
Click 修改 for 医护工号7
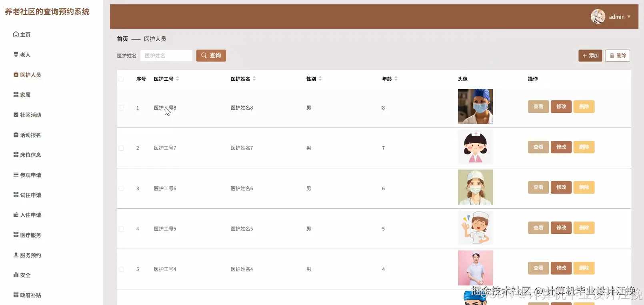pyautogui.click(x=561, y=147)
